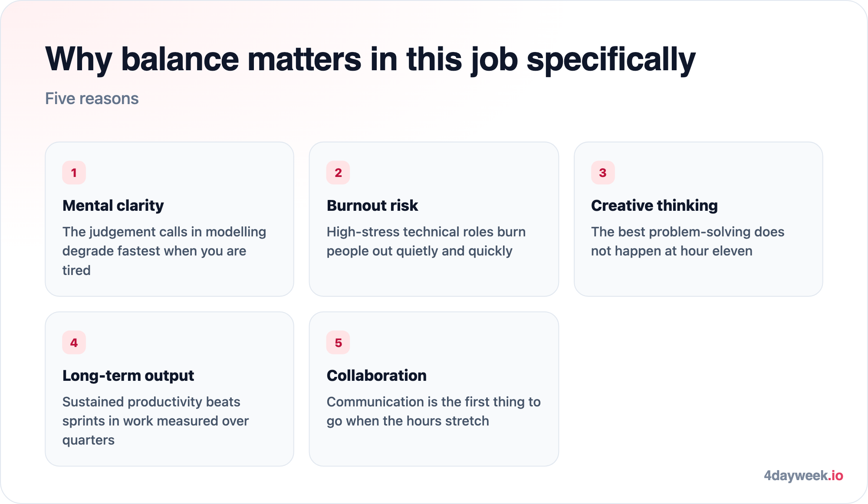Click the High-stress technical roles description

426,241
